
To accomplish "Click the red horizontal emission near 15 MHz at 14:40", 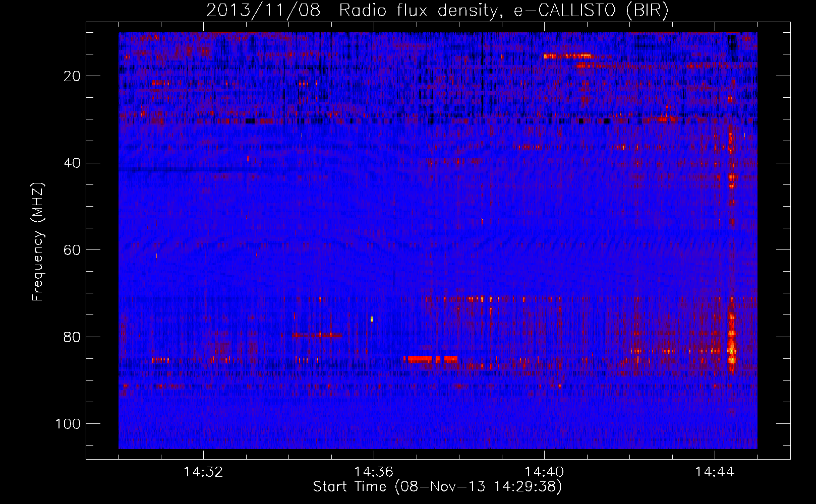I will (567, 56).
